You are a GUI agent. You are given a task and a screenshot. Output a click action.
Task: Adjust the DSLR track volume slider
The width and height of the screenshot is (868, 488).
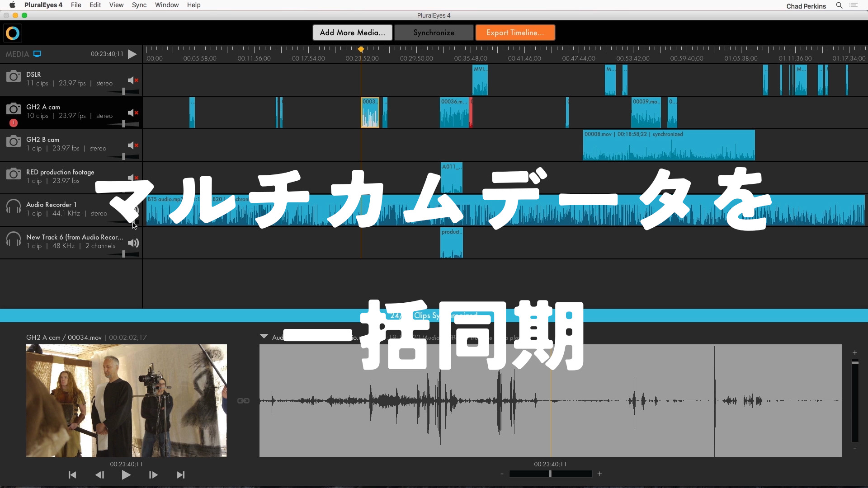pos(123,92)
